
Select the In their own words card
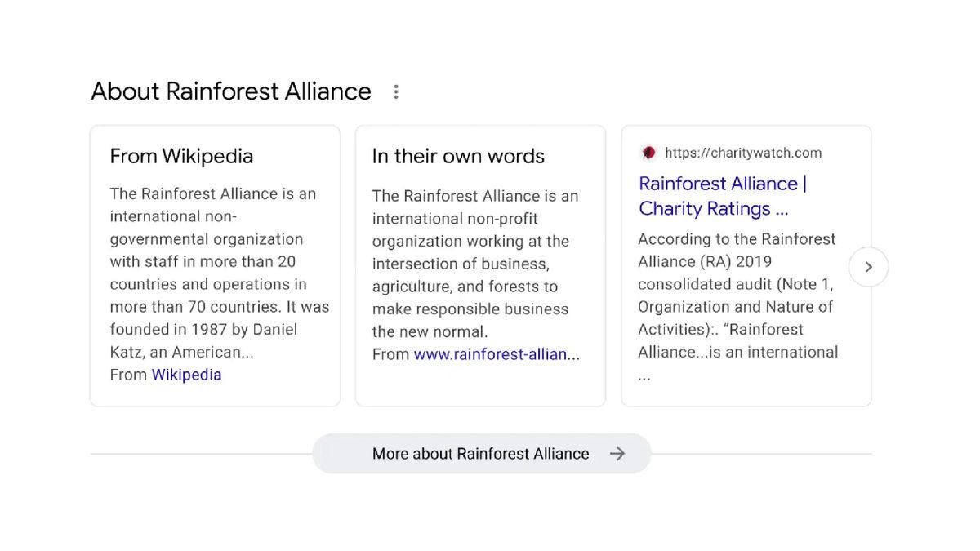(x=480, y=265)
